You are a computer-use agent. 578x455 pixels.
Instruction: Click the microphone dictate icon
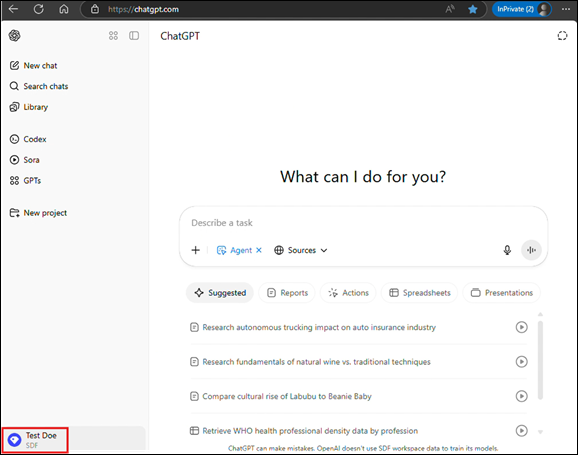[x=507, y=250]
